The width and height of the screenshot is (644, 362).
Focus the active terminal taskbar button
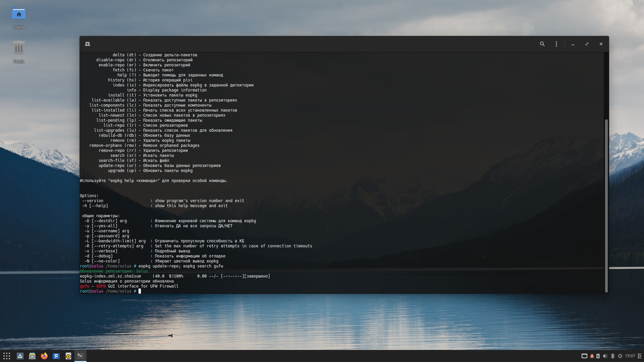click(x=80, y=356)
